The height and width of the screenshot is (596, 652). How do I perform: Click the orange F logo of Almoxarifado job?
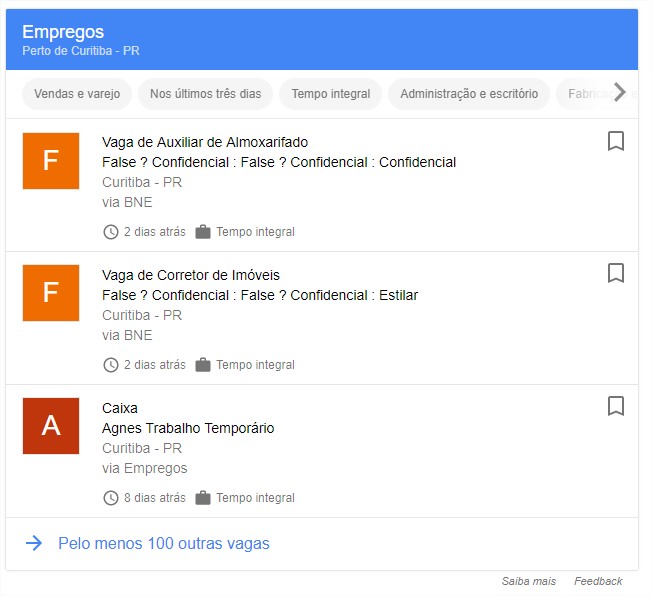[x=51, y=161]
